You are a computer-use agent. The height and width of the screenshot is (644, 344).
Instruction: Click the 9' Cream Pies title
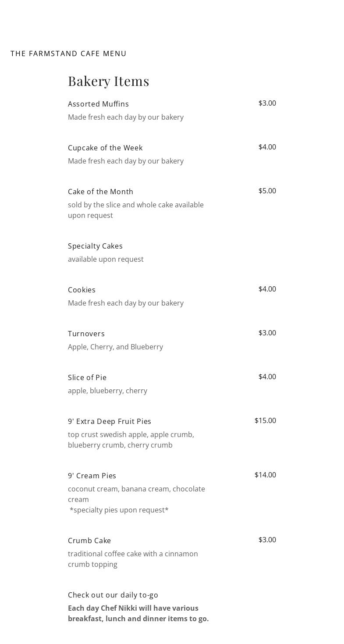tap(92, 476)
